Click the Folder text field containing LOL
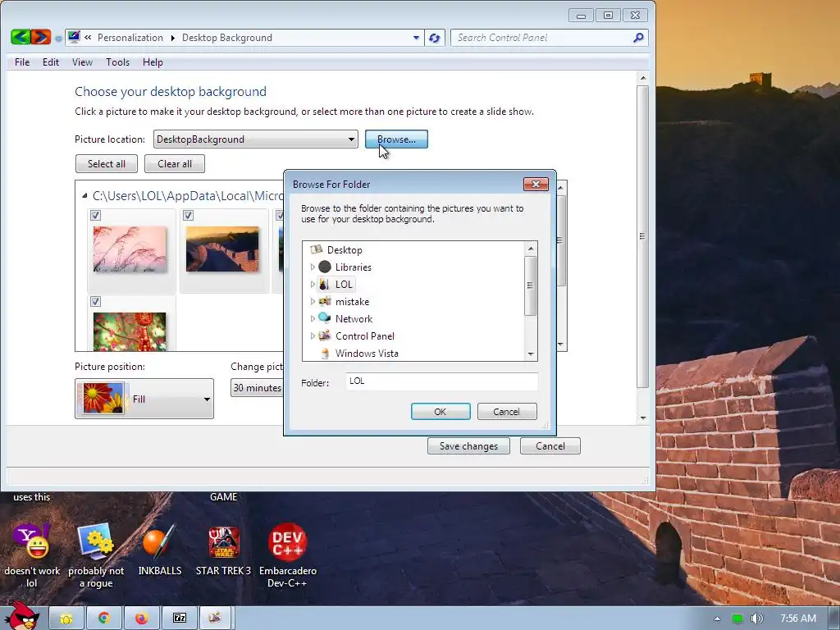The width and height of the screenshot is (840, 630). pos(441,381)
